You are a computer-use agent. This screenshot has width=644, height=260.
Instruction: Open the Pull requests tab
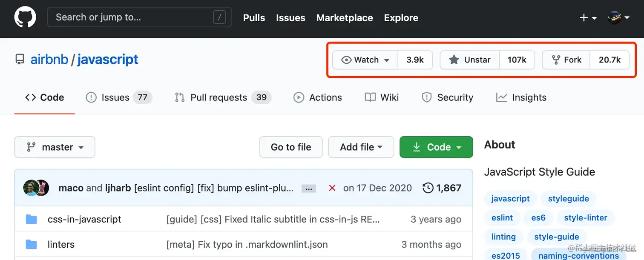pos(218,97)
